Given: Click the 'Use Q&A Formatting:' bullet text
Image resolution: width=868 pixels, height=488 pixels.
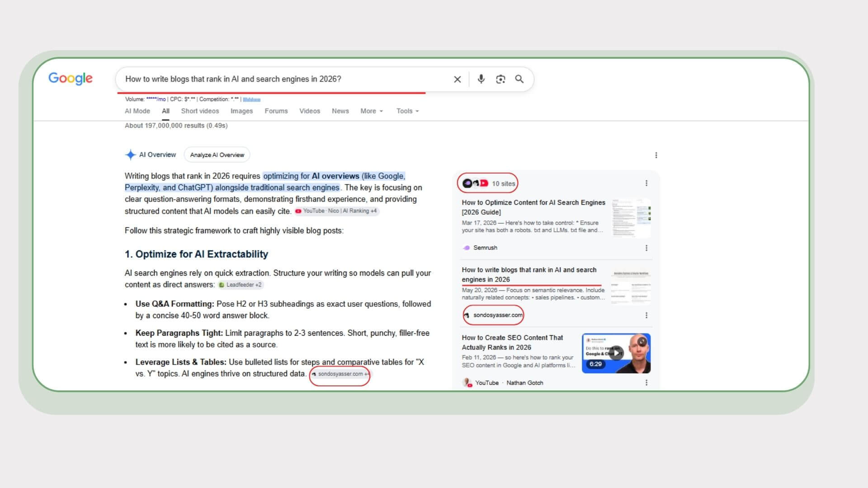Looking at the screenshot, I should tap(175, 304).
